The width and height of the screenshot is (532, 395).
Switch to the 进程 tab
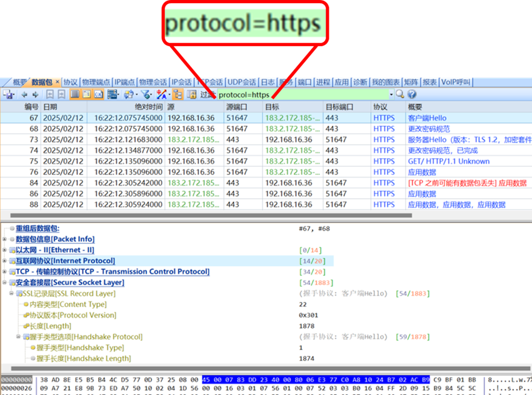(x=323, y=82)
